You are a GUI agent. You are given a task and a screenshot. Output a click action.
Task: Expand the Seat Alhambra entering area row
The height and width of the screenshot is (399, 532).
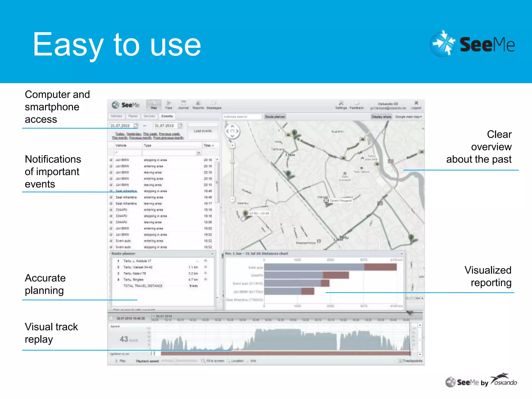[111, 197]
